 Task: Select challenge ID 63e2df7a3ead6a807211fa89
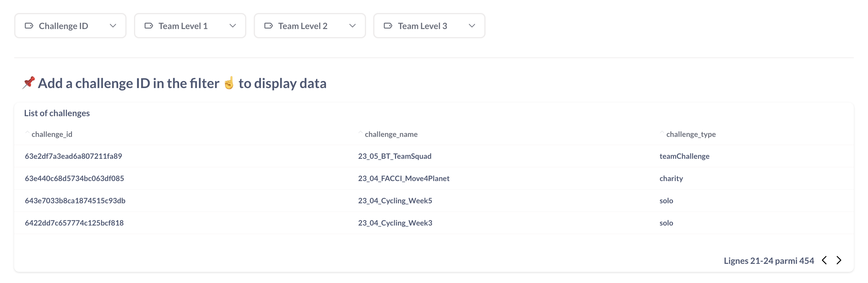[x=73, y=156]
